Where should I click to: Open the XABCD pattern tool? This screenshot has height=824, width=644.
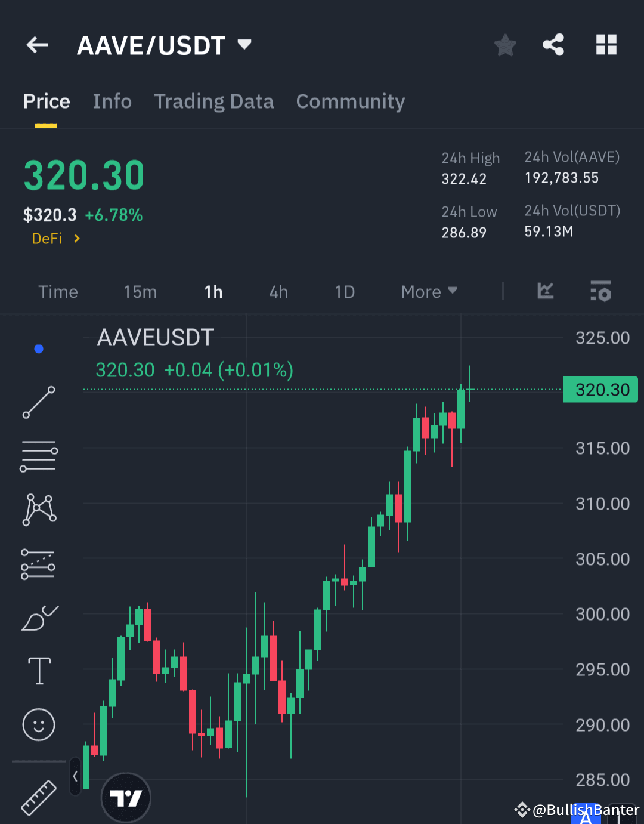pyautogui.click(x=38, y=508)
